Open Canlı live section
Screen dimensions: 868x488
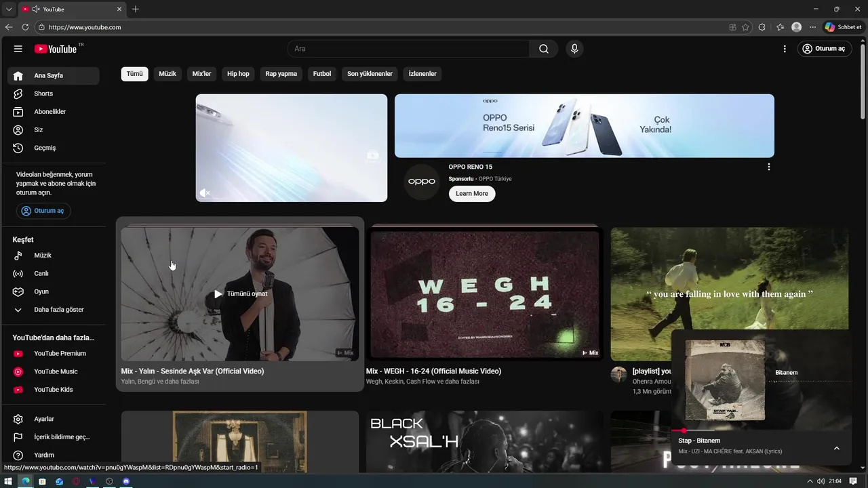tap(54, 274)
